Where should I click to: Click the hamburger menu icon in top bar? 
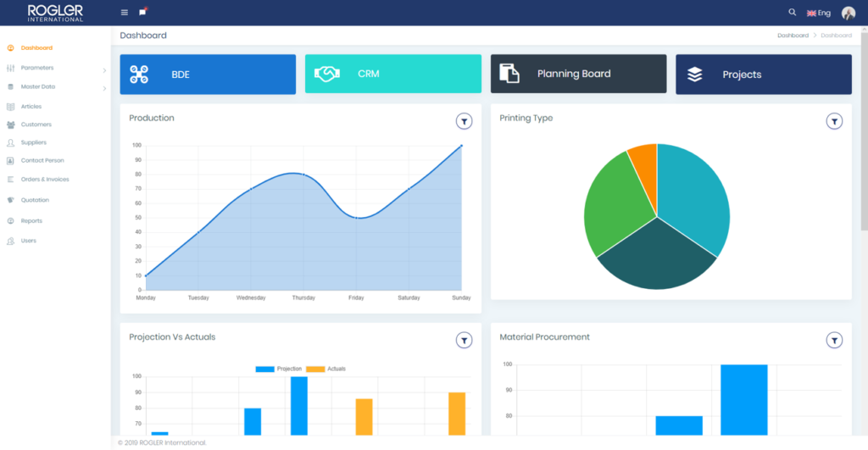tap(125, 13)
